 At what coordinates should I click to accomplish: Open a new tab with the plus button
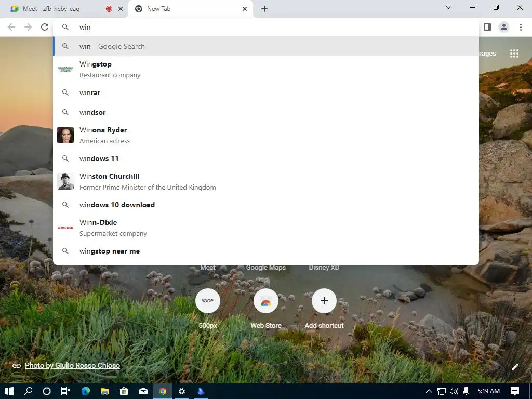264,9
